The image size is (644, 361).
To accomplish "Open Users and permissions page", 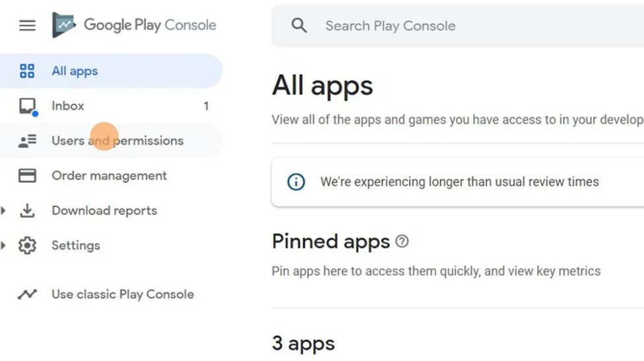I will tap(111, 141).
